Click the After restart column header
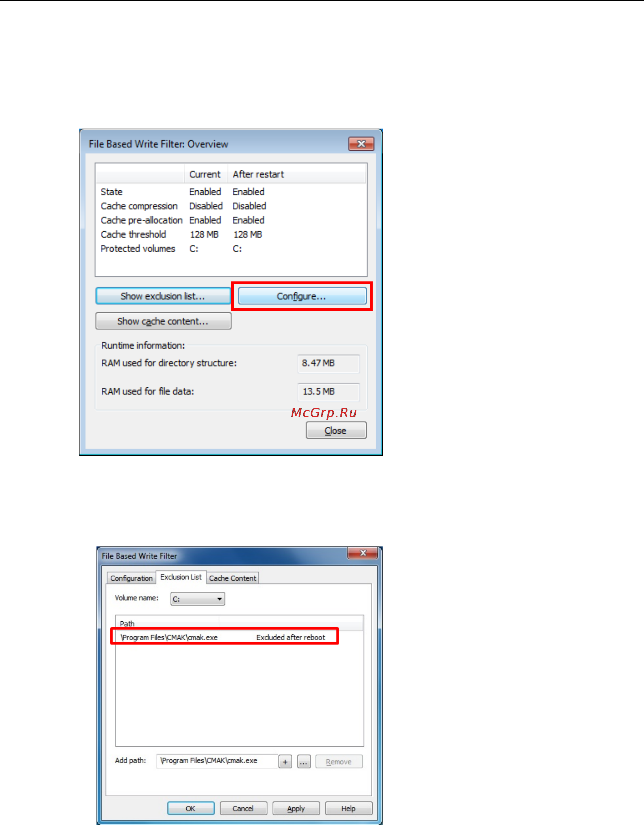The height and width of the screenshot is (825, 644). pyautogui.click(x=297, y=174)
